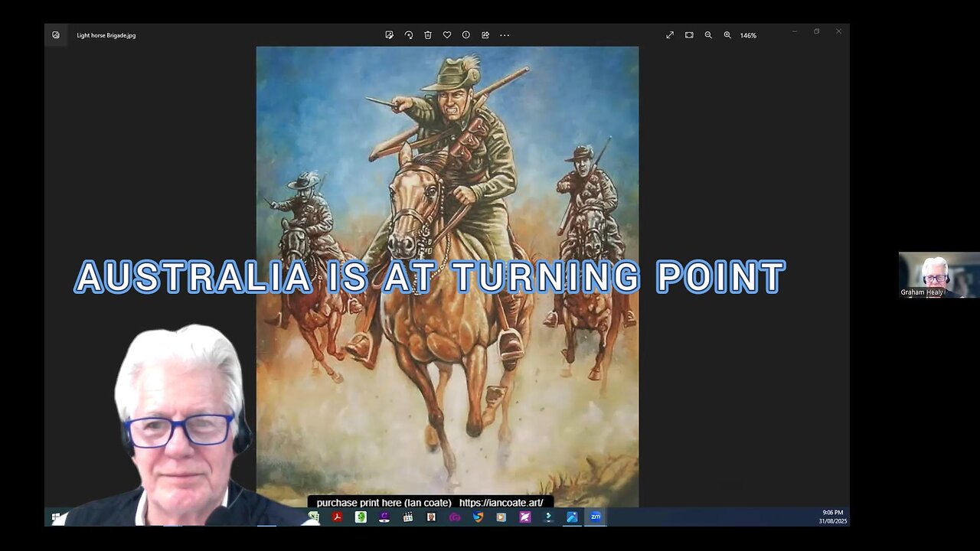980x551 pixels.
Task: Delete the image with trash icon
Action: [428, 35]
